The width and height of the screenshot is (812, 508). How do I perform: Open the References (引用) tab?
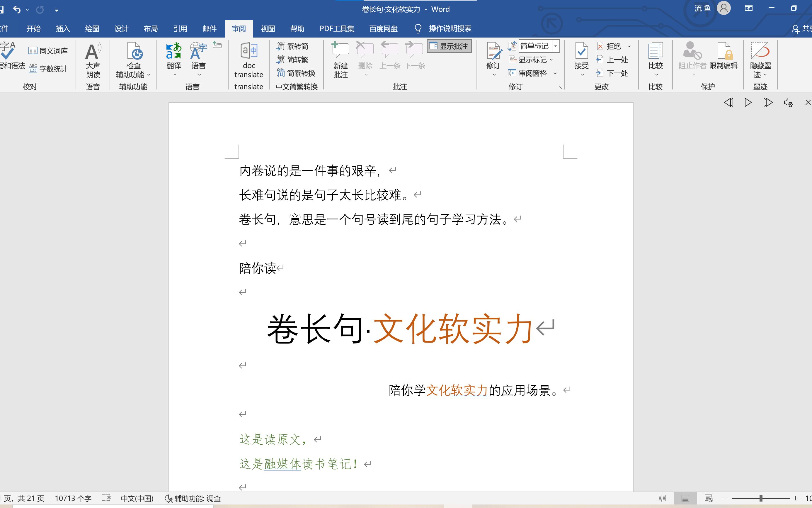pyautogui.click(x=180, y=28)
